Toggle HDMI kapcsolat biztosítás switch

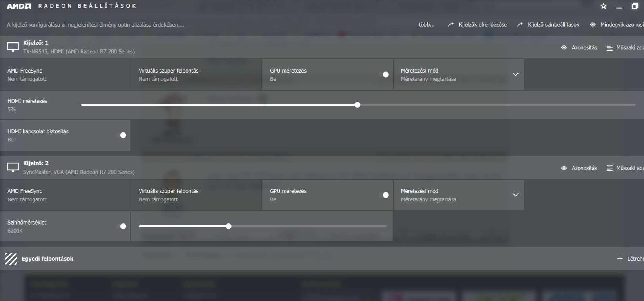(123, 135)
